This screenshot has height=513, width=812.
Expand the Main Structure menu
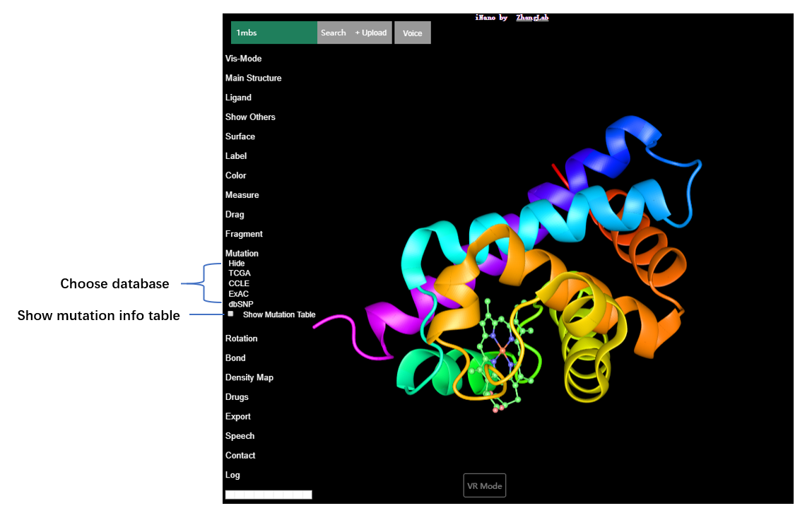tap(253, 78)
